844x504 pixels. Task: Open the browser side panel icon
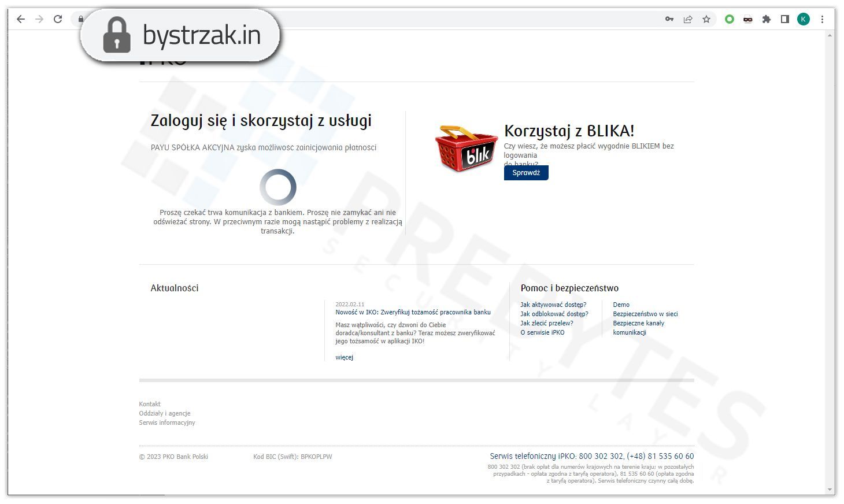[784, 18]
